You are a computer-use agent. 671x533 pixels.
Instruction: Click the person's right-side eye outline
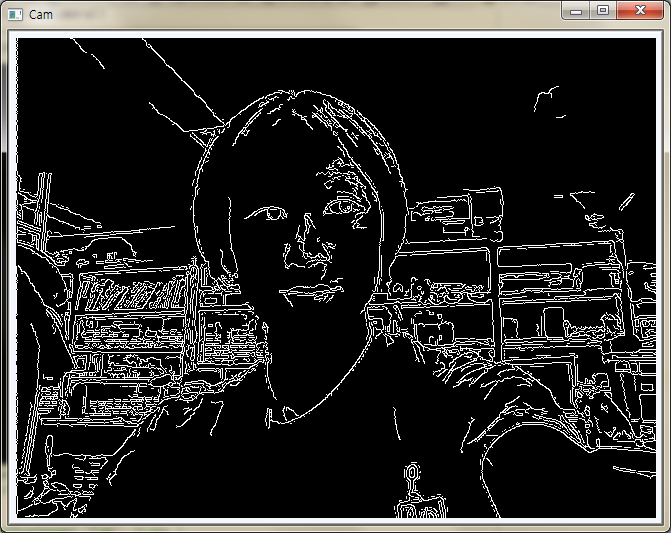click(340, 207)
